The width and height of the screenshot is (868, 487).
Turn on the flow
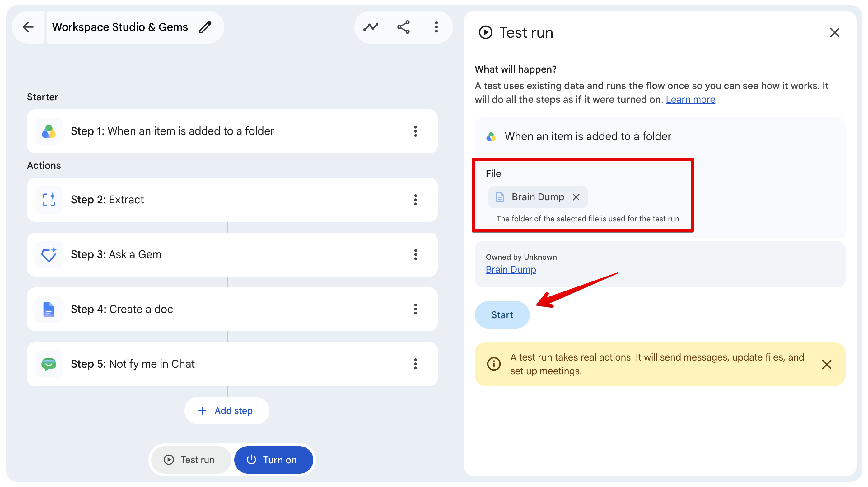coord(273,460)
